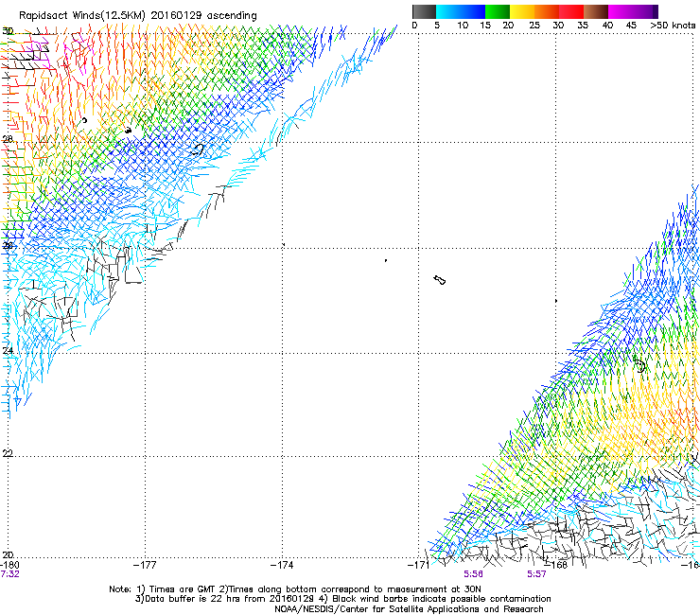Click the green 15-20 knots legend segment
Viewport: 700px width, 615px height.
[498, 11]
